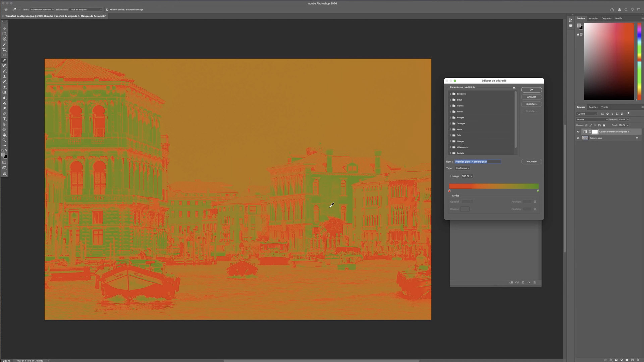Image resolution: width=644 pixels, height=362 pixels.
Task: Toggle Afficher anneau d'échantillonnage checkbox
Action: pyautogui.click(x=107, y=10)
